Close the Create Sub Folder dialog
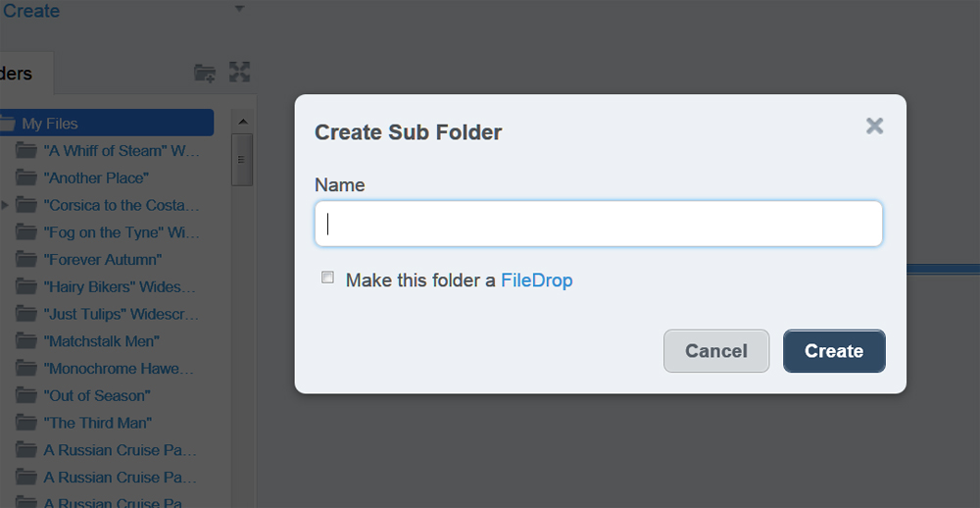 click(874, 126)
